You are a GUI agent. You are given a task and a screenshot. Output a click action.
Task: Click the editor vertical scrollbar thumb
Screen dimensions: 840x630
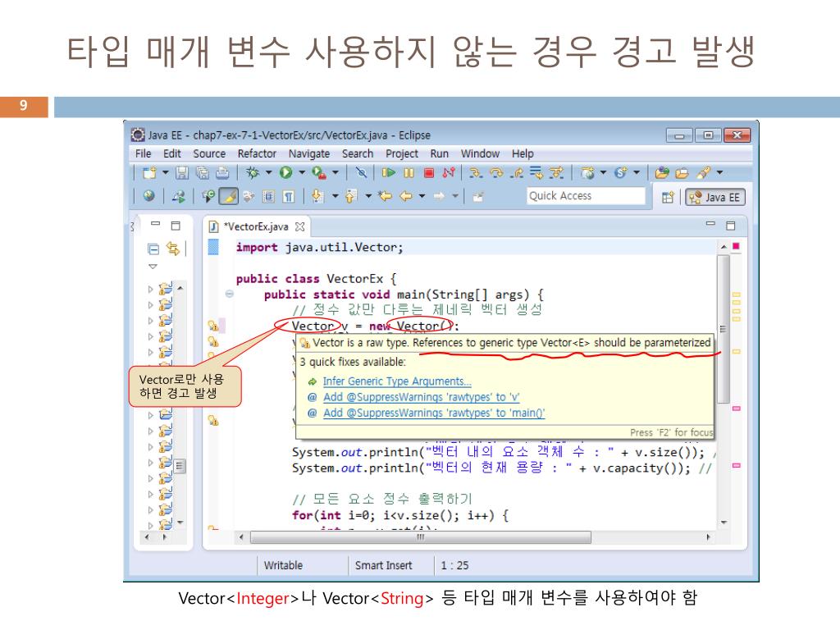[724, 329]
